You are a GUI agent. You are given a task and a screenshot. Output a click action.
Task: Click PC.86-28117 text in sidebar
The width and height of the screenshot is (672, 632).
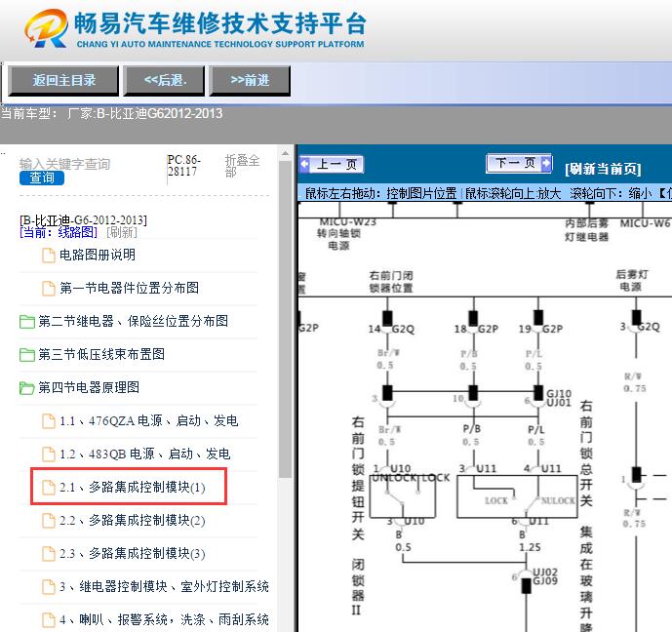click(184, 166)
